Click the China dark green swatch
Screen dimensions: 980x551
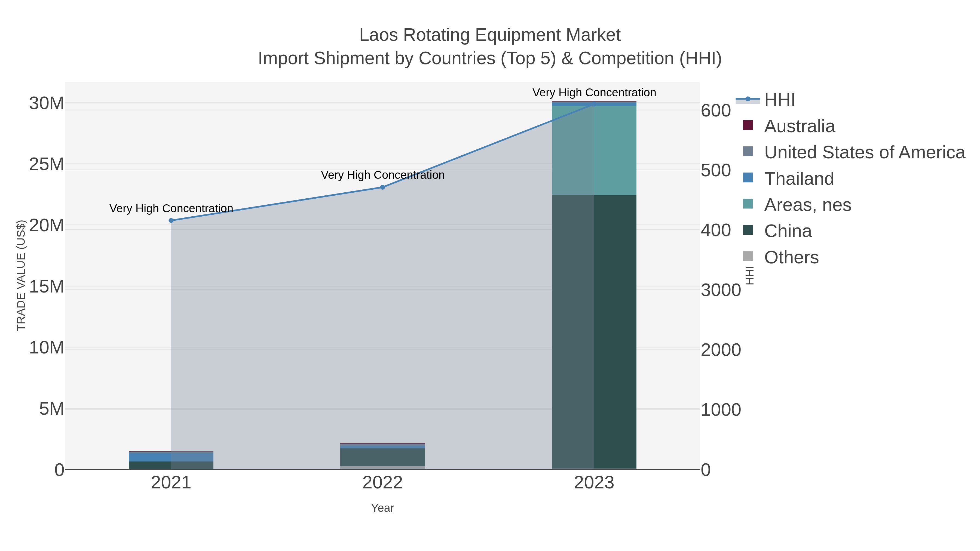(x=748, y=230)
